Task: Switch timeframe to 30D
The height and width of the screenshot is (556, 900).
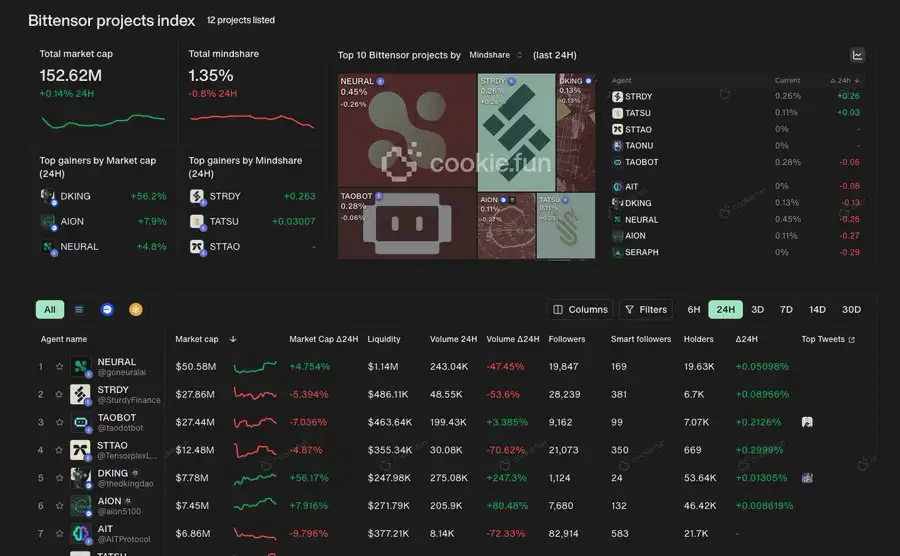Action: (x=851, y=309)
